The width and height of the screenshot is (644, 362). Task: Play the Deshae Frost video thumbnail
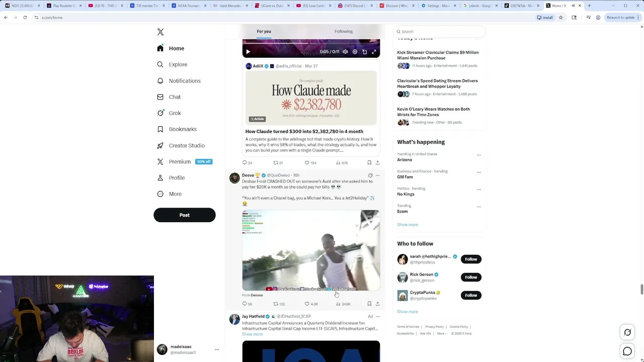tap(311, 250)
